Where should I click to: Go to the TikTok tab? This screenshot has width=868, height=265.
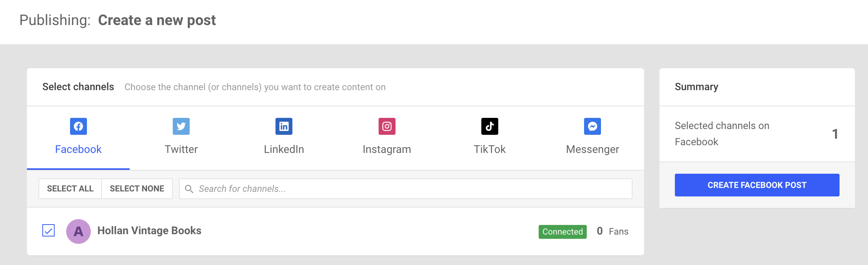click(489, 149)
